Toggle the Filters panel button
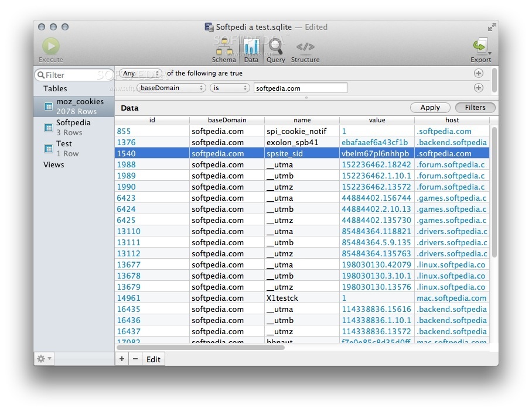This screenshot has height=412, width=532. coord(475,107)
